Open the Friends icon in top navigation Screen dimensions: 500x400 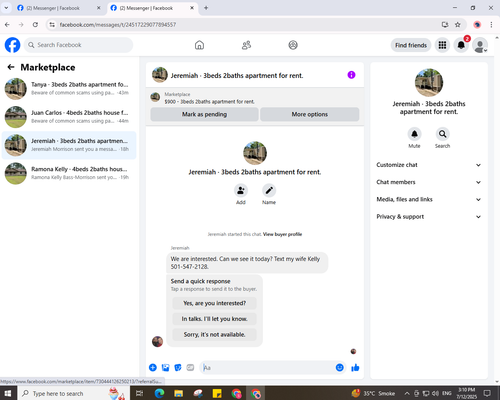point(246,45)
